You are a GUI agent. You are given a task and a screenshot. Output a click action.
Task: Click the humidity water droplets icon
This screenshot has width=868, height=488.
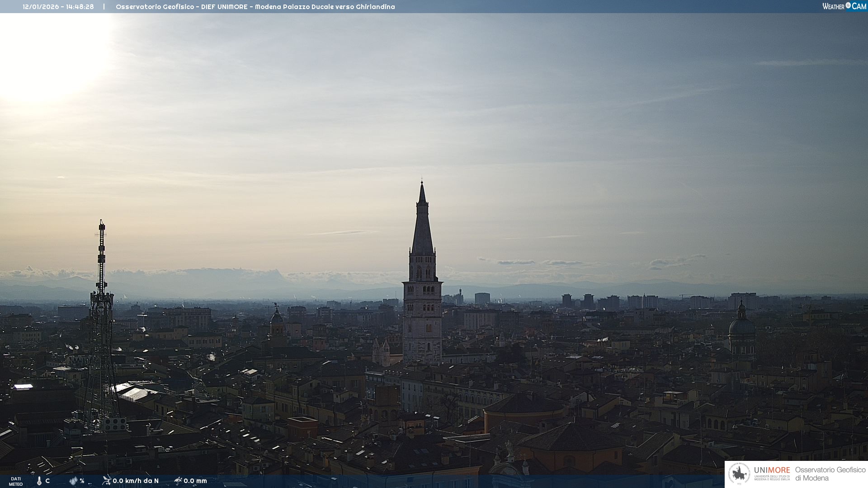(73, 481)
